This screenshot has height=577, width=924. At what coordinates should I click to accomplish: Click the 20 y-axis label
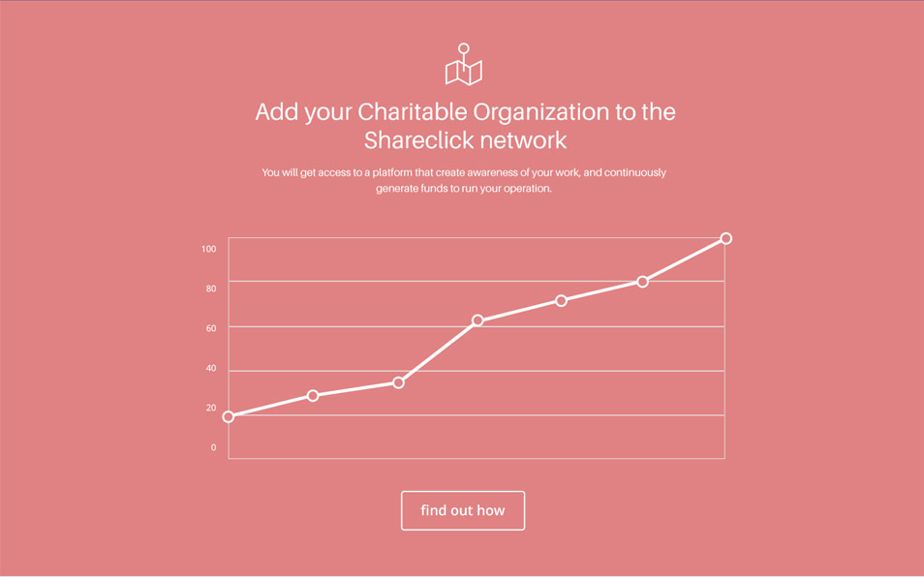[211, 408]
